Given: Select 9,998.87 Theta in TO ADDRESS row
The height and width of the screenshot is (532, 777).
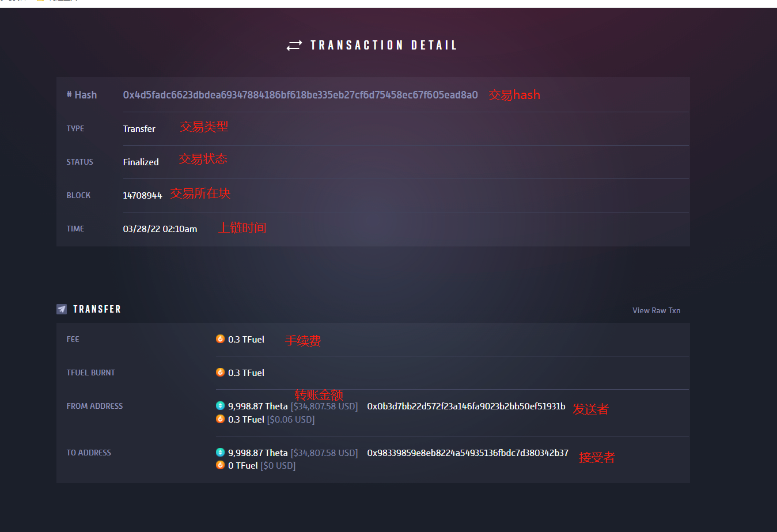Looking at the screenshot, I should click(x=257, y=453).
